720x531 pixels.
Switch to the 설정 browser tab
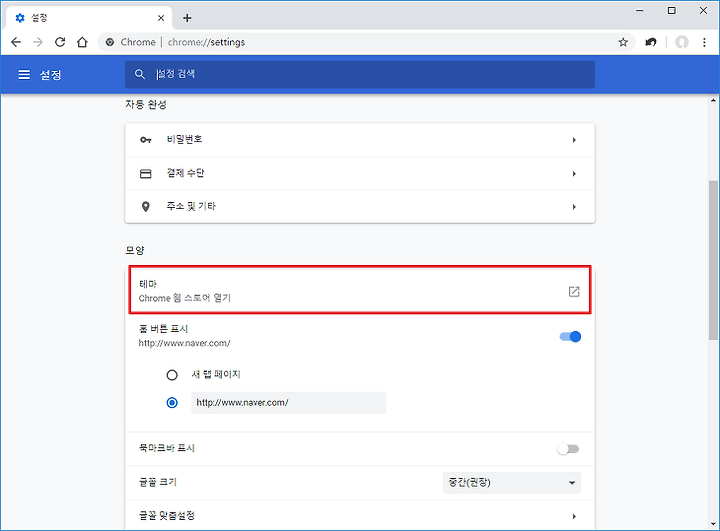coord(90,18)
